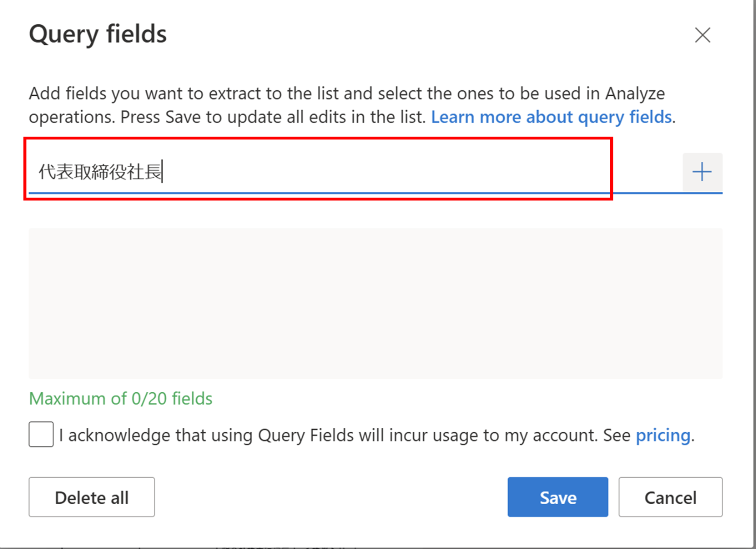Add 代表取締役社長 using the plus button

pos(702,172)
